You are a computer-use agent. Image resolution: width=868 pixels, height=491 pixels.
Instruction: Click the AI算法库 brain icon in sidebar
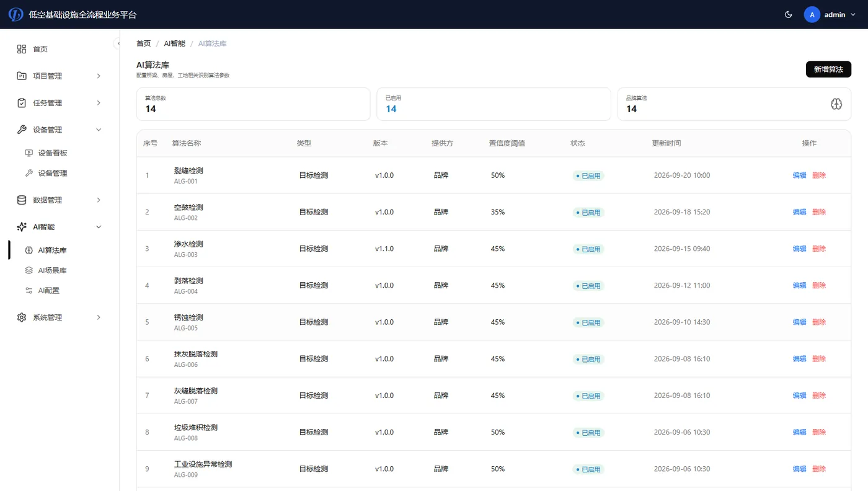point(29,250)
